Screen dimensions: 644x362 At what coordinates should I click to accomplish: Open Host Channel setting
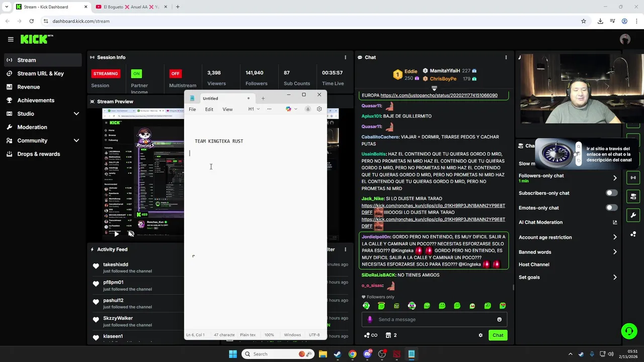click(534, 264)
